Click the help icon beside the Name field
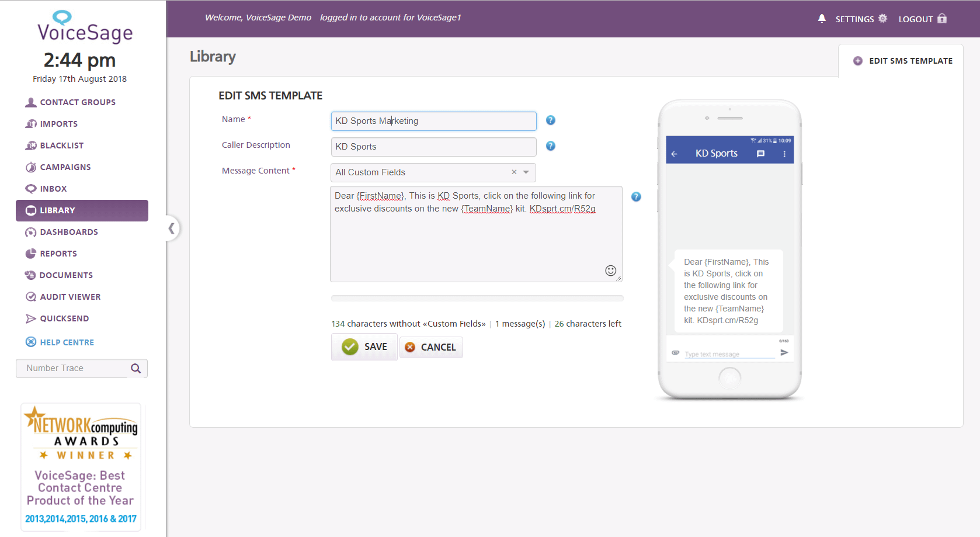 pyautogui.click(x=550, y=120)
